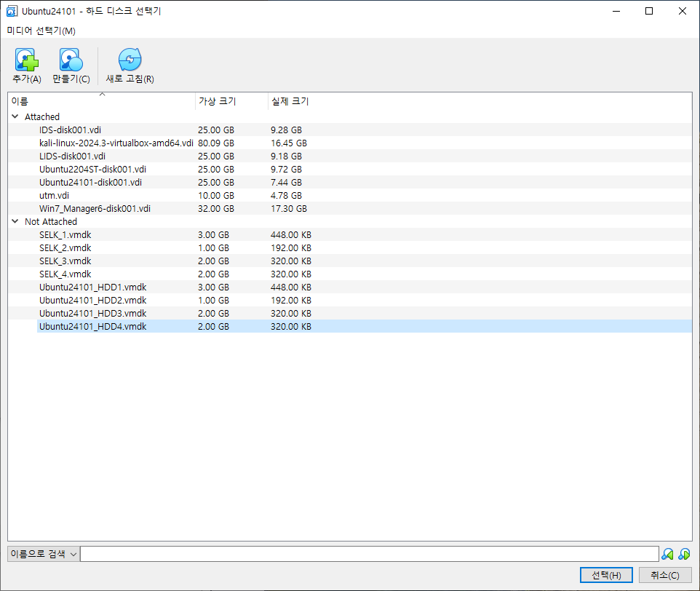Screen dimensions: 700x591
Task: Select Win7_Manager6-disk001.vdi
Action: click(95, 208)
